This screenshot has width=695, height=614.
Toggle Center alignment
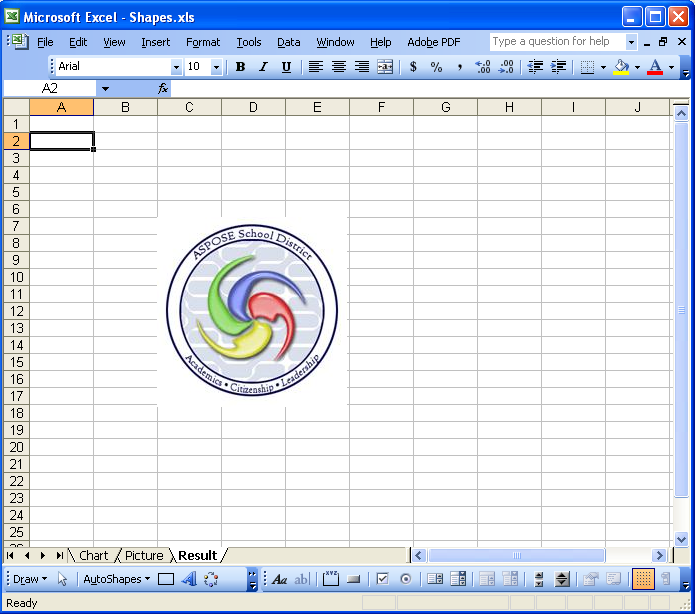339,67
